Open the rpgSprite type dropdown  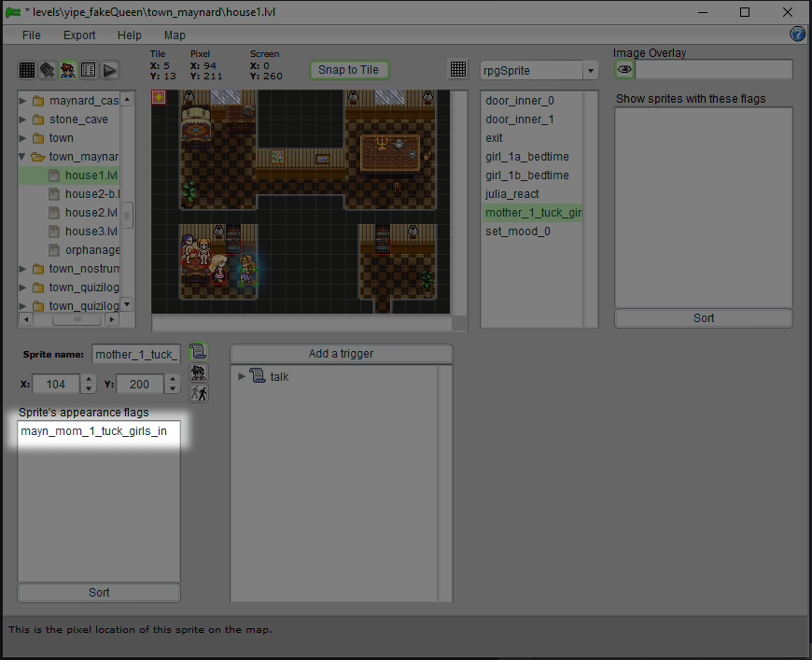[590, 71]
